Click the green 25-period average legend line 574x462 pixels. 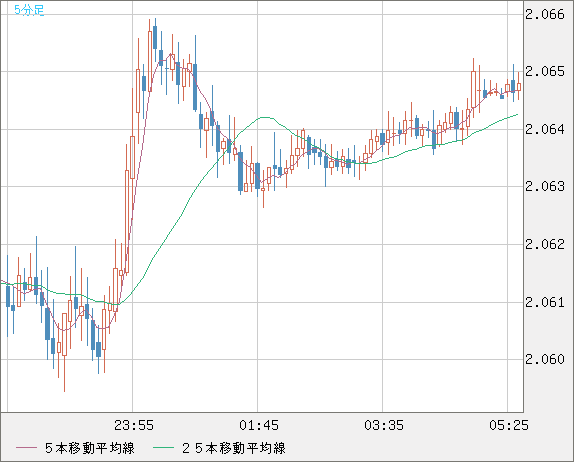[163, 448]
